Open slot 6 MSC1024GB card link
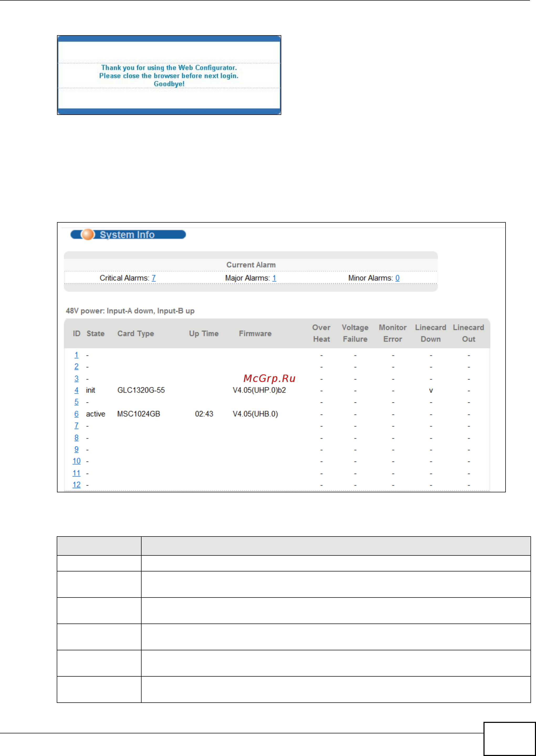 tap(76, 414)
